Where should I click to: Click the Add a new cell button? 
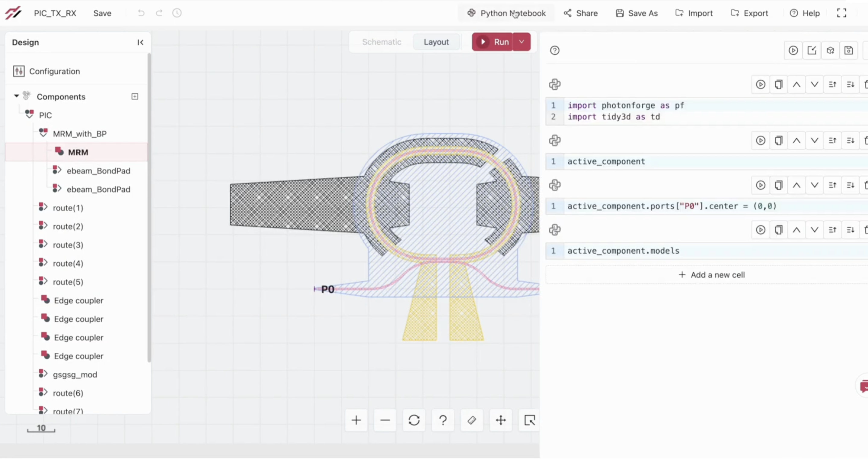click(x=711, y=275)
